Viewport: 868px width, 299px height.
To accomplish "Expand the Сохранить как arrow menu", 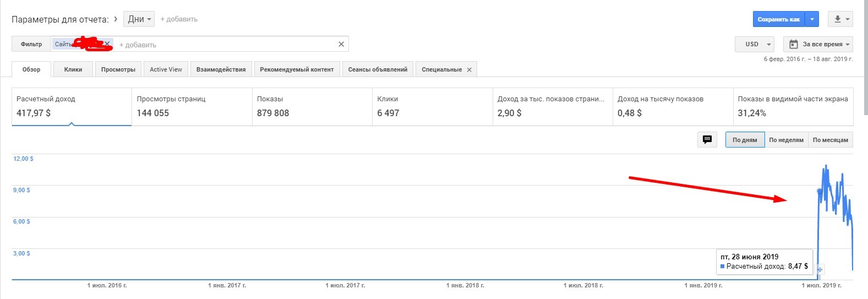I will (812, 19).
